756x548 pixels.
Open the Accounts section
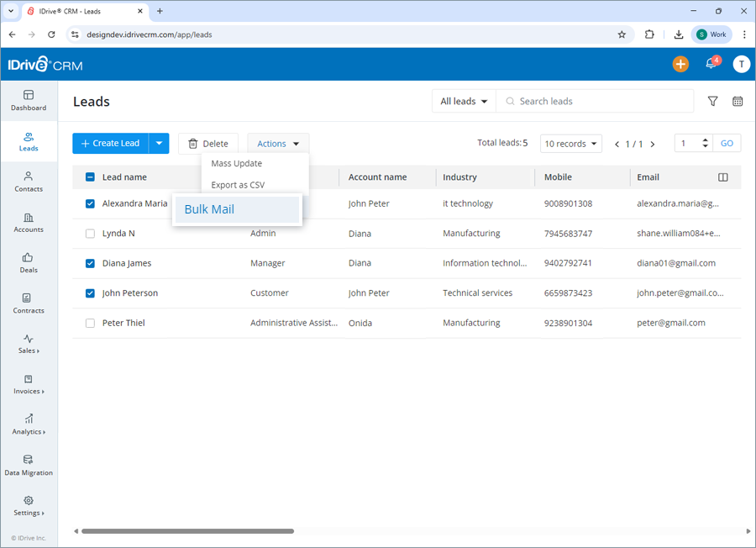(x=28, y=221)
